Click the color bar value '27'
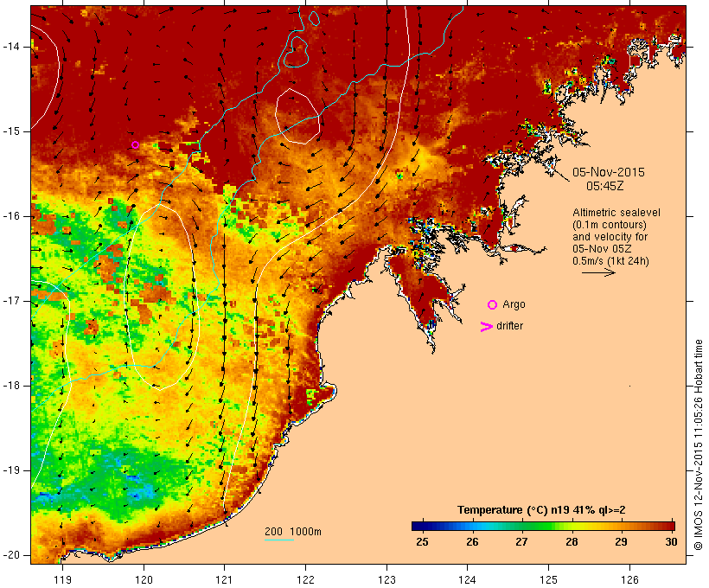The height and width of the screenshot is (588, 709). click(x=521, y=542)
